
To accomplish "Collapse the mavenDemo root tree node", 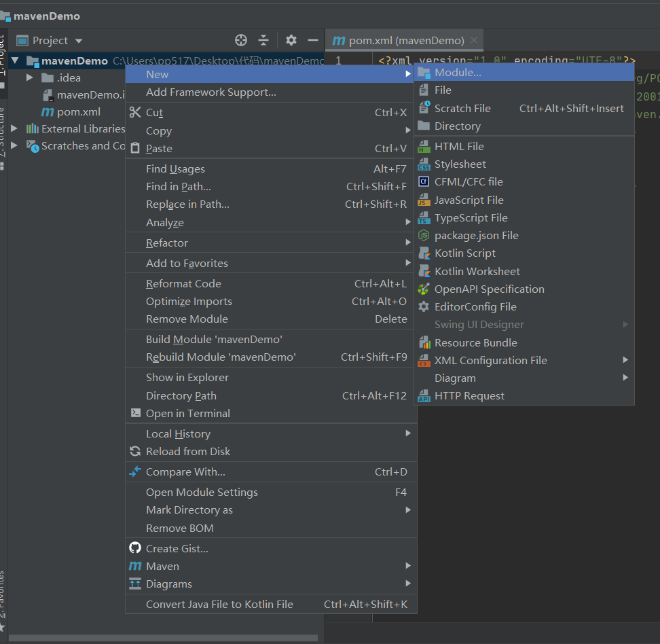I will coord(15,60).
